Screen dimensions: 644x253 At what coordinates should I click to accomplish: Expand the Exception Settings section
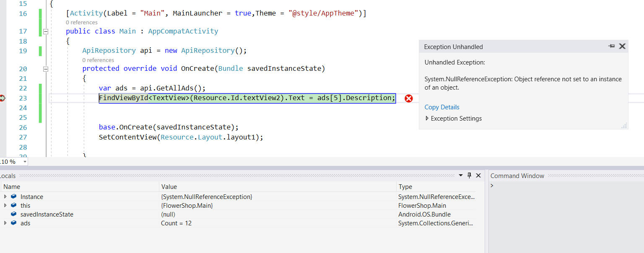[x=427, y=119]
